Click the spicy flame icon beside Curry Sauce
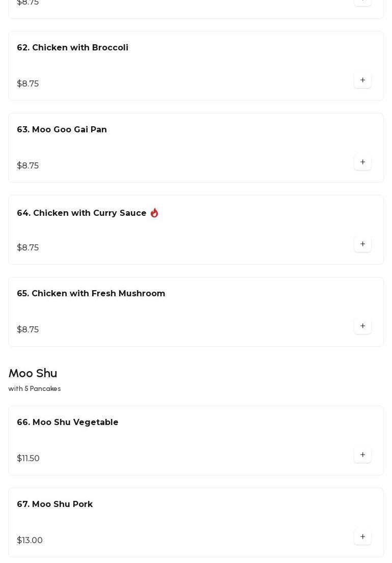The image size is (392, 563). point(154,213)
